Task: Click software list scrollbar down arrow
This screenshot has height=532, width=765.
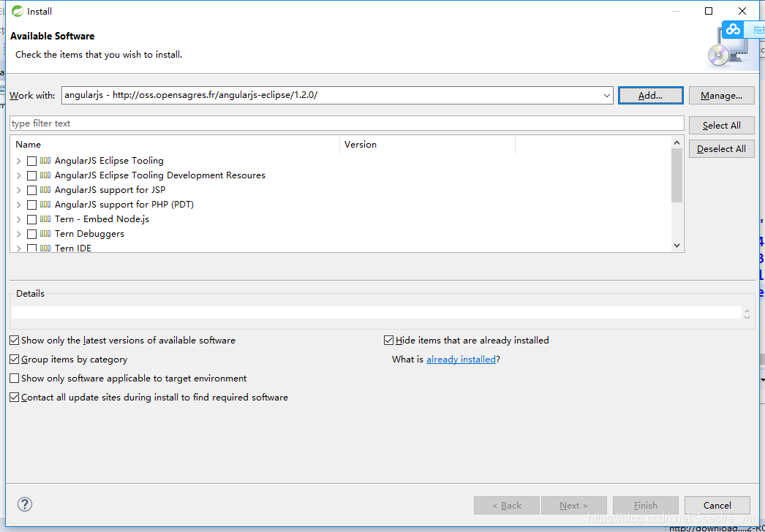Action: [677, 246]
